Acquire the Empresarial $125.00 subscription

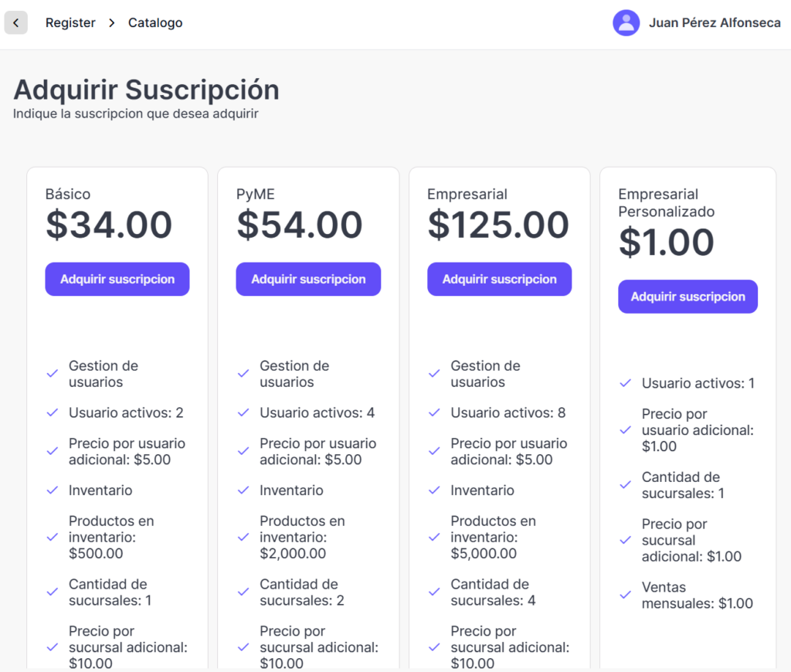coord(499,280)
